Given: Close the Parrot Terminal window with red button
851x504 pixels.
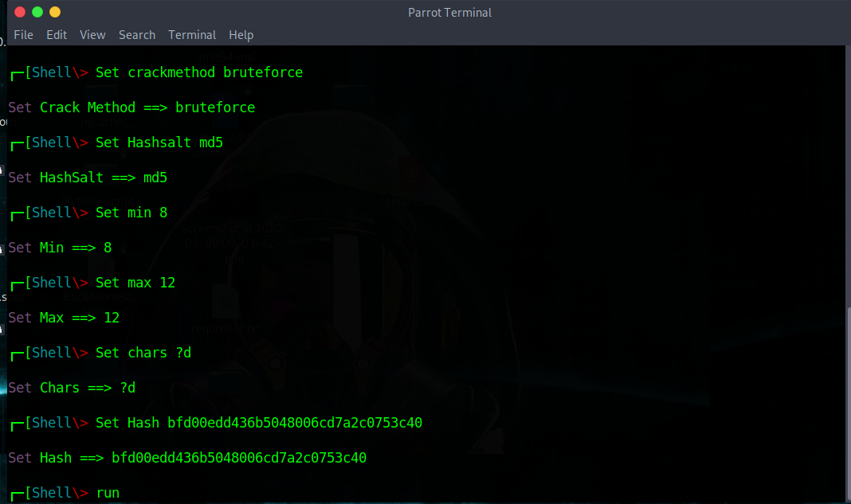Looking at the screenshot, I should click(x=20, y=12).
